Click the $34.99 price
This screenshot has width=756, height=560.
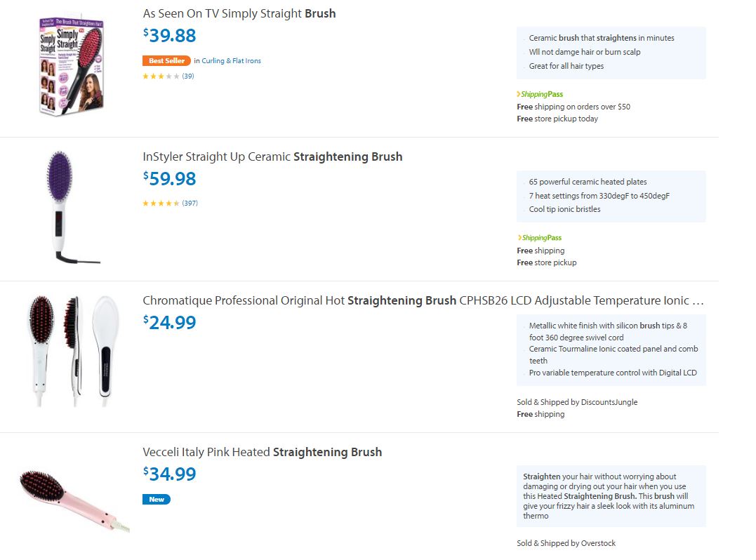[170, 474]
